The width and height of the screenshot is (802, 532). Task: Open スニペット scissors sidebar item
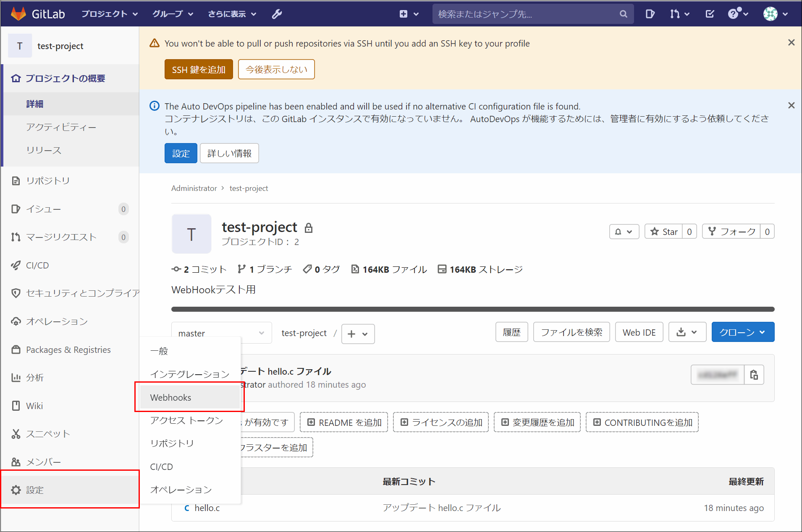pos(70,434)
